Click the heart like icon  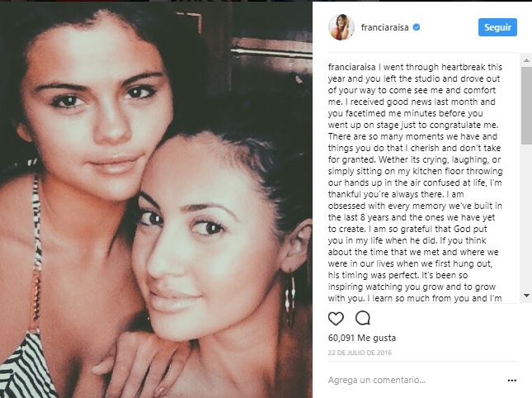pos(336,319)
